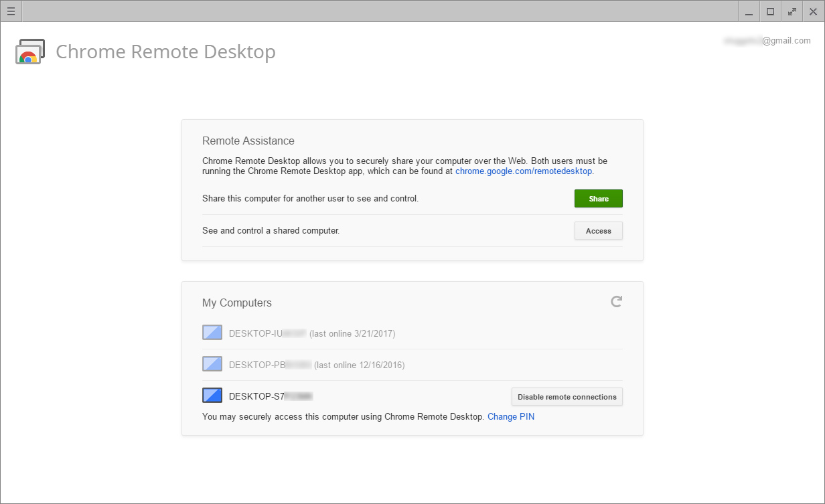Screen dimensions: 825x504
Task: Maximize the Remote Desktop window
Action: 770,11
